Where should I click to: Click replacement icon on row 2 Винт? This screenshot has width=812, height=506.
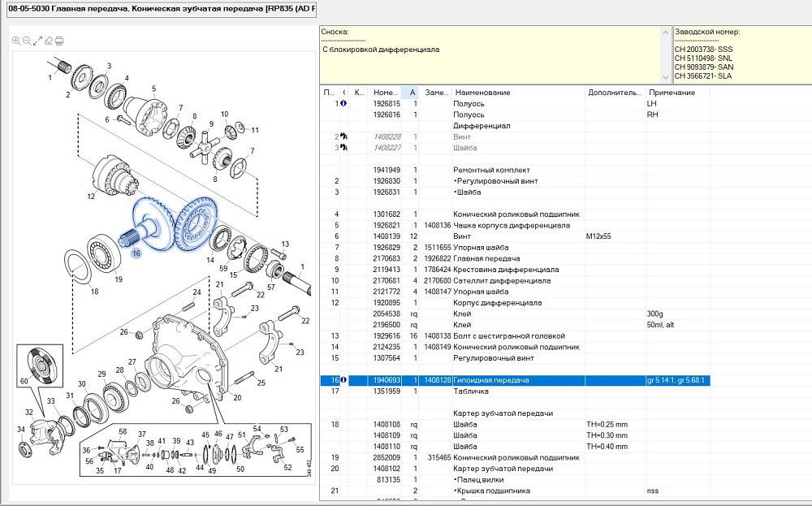click(x=343, y=137)
